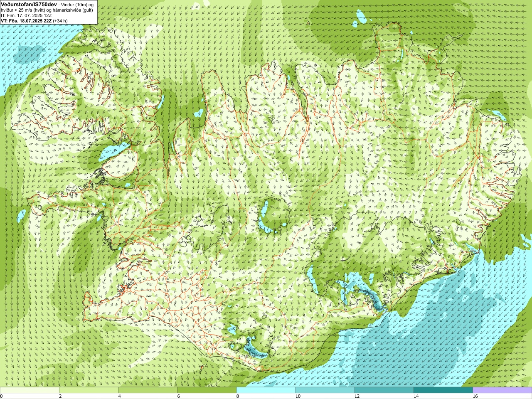The height and width of the screenshot is (399, 532).
Task: Click the Veðurstofan/IS750dev title text
Action: [x=29, y=4]
